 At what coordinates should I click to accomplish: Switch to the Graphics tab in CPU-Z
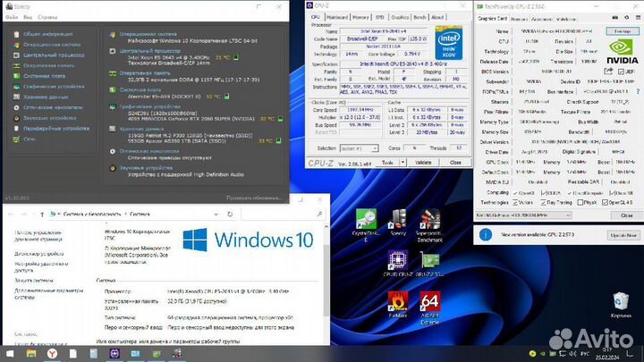tap(400, 17)
